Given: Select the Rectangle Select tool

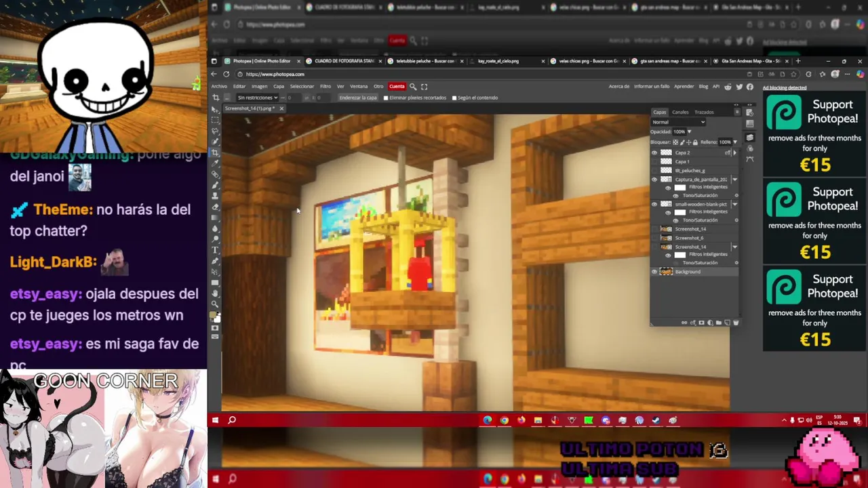Looking at the screenshot, I should tap(216, 120).
